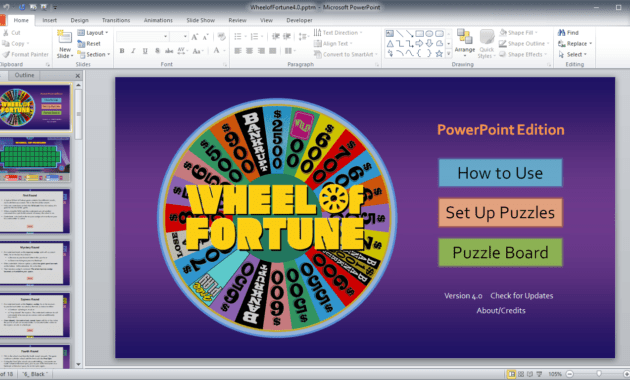Open the Replace dropdown arrow
The height and width of the screenshot is (380, 630).
(591, 43)
